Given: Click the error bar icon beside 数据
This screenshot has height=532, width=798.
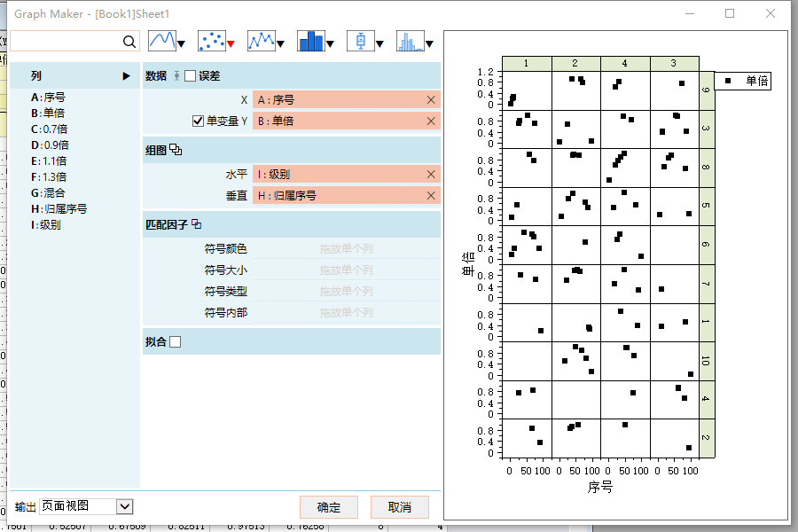Looking at the screenshot, I should (x=176, y=76).
